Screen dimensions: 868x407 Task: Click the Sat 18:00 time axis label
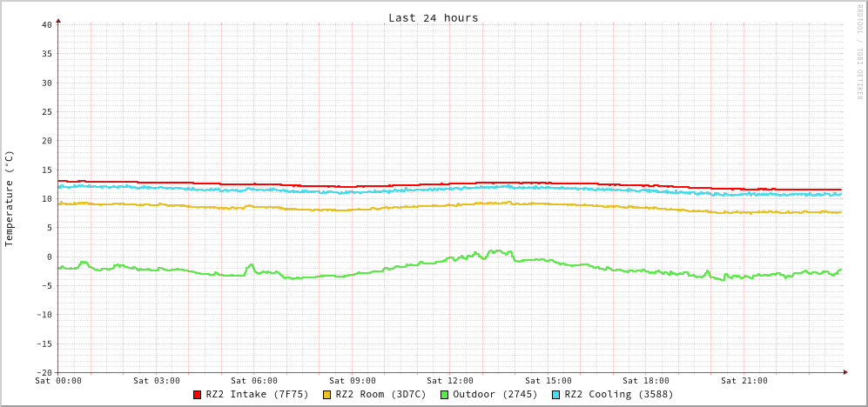coord(646,380)
